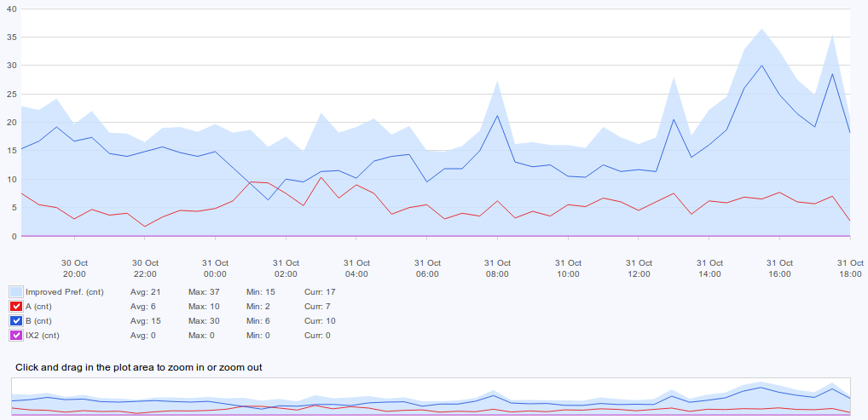Click the 'IX2 (cnt)' legend label

43,336
